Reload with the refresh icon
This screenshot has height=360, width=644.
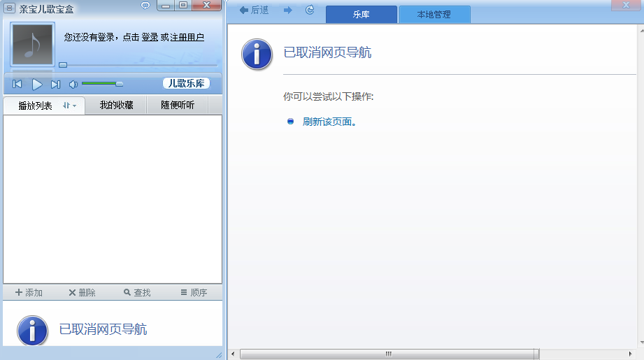[x=310, y=10]
